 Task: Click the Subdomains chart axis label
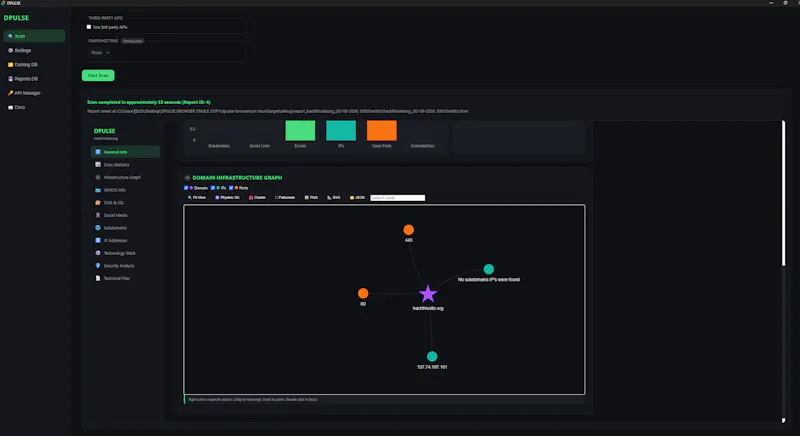(x=219, y=146)
